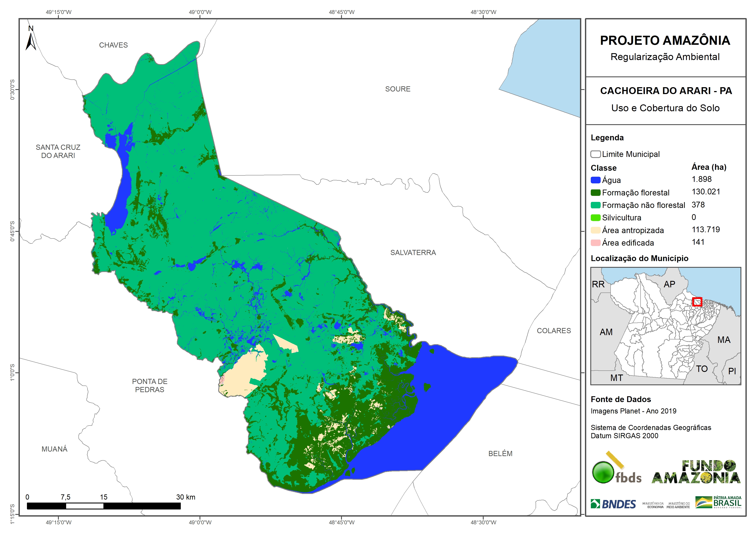This screenshot has width=756, height=534.
Task: Click the Água blue legend swatch
Action: 595,180
